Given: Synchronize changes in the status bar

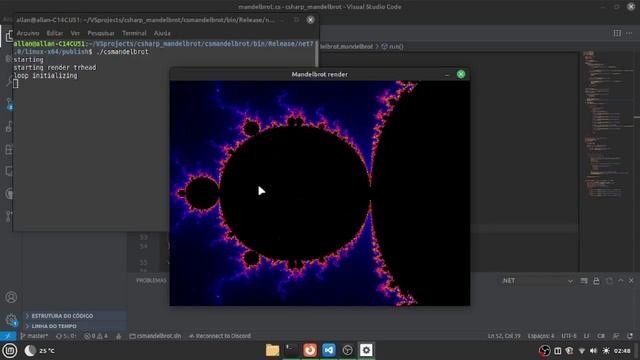Looking at the screenshot, I should (x=66, y=336).
